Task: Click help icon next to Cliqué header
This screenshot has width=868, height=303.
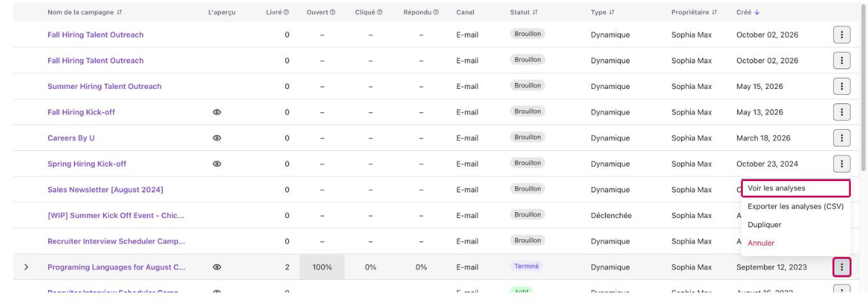Action: pyautogui.click(x=379, y=13)
